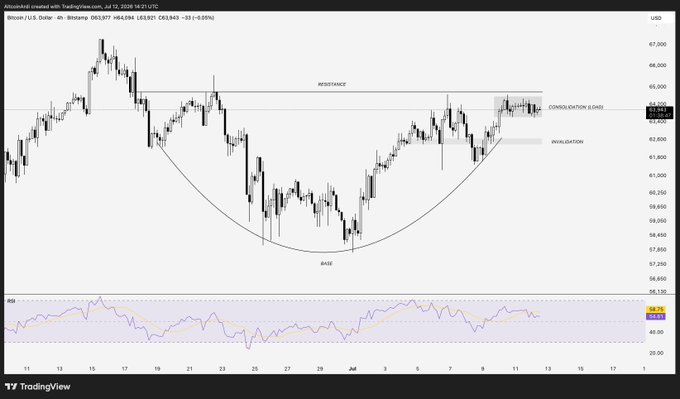Click the 67,000 price axis label
The width and height of the screenshot is (680, 399).
click(658, 45)
